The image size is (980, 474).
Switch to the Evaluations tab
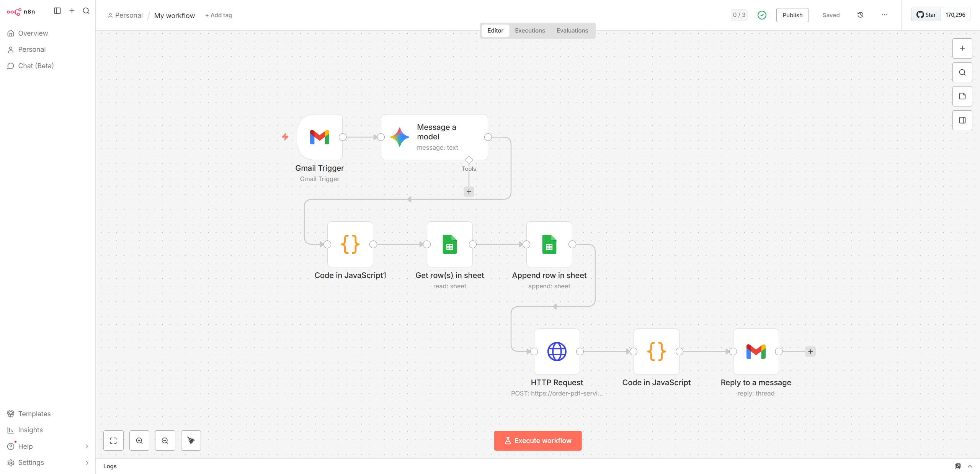tap(572, 31)
